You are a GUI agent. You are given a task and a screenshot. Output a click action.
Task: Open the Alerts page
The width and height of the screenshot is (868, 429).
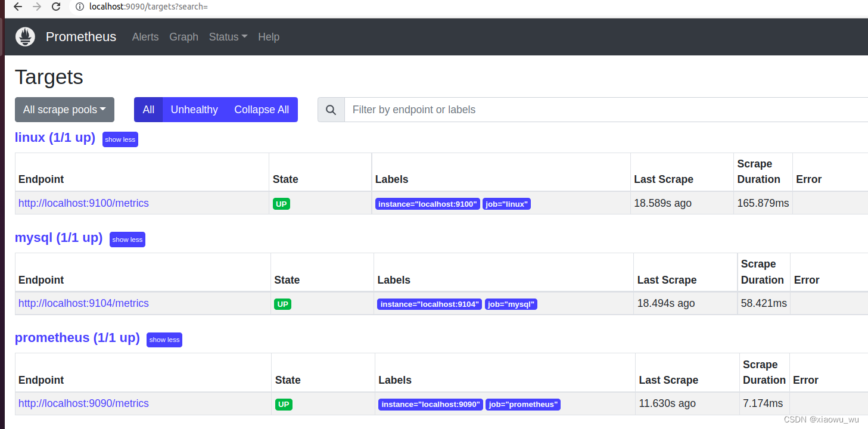pos(145,37)
